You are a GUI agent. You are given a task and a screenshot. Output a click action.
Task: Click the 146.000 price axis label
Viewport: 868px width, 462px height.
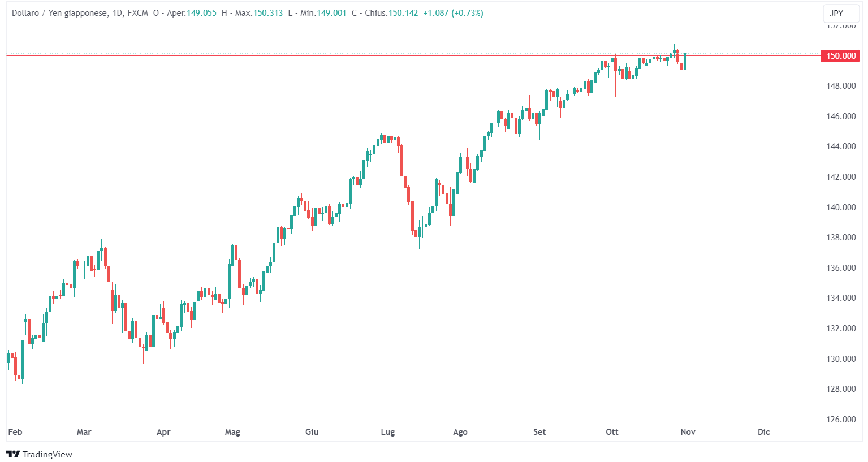click(841, 116)
